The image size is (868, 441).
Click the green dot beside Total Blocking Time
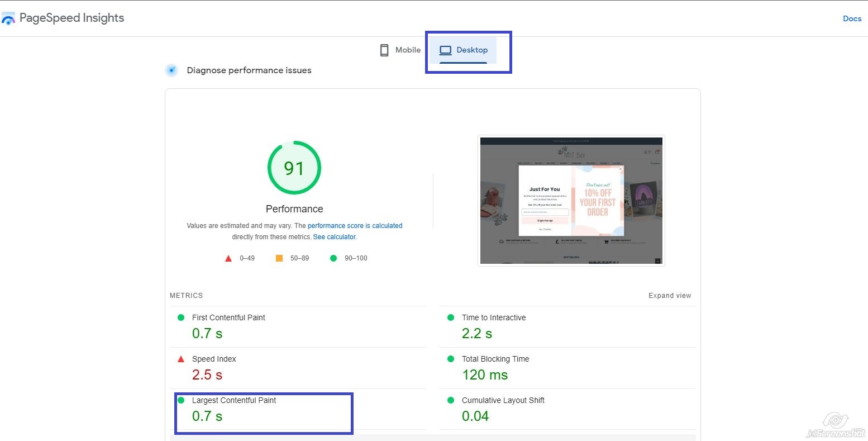[x=451, y=359]
